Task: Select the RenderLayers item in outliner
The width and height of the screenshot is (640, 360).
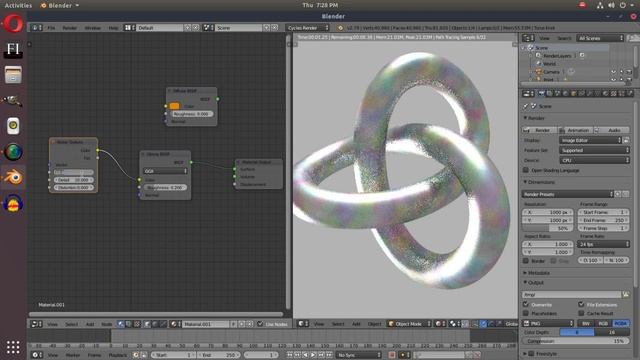Action: [x=557, y=56]
